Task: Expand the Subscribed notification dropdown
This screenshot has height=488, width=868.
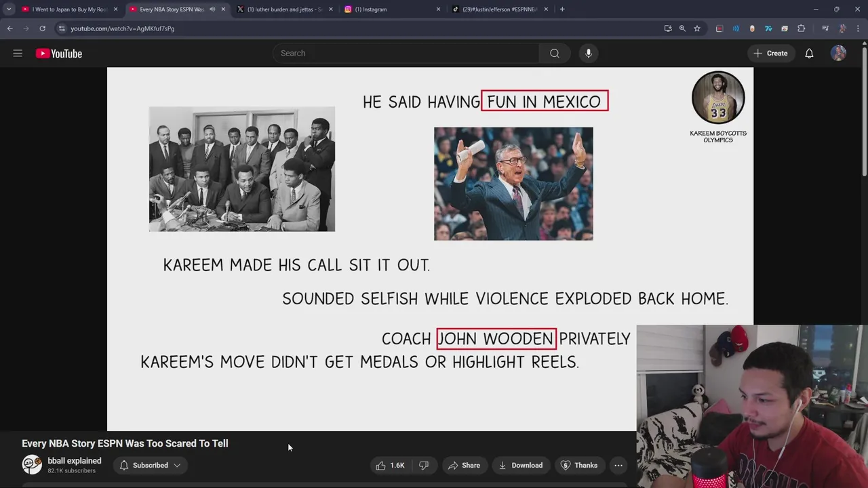Action: point(151,466)
